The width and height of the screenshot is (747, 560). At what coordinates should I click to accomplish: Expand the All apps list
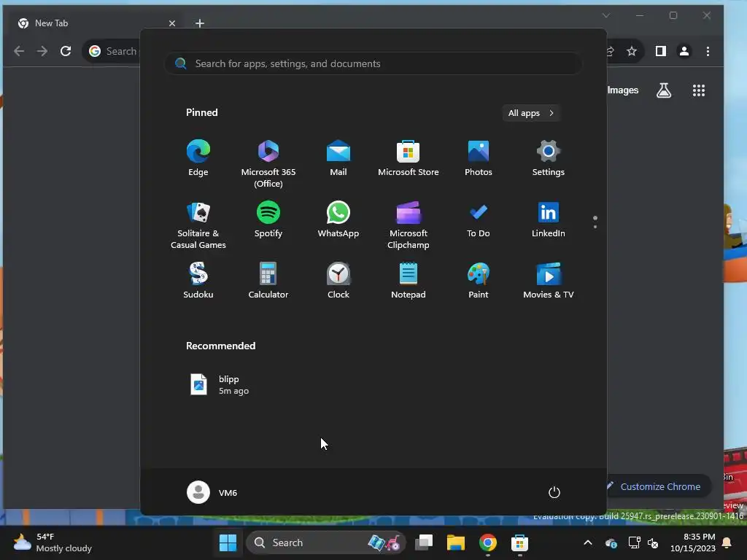click(x=531, y=113)
